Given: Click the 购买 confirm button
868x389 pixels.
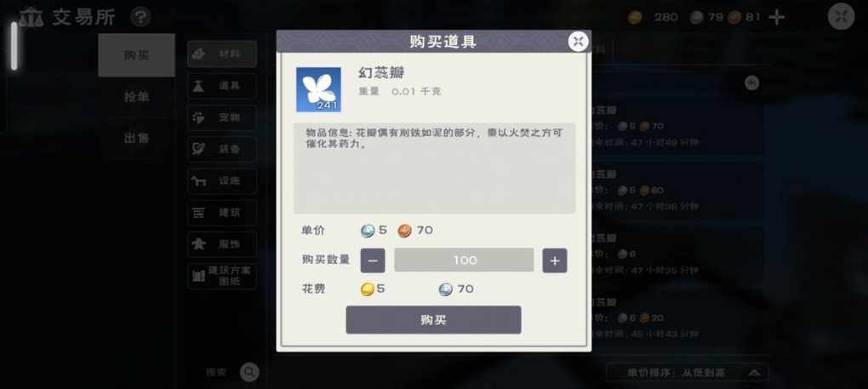Looking at the screenshot, I should pyautogui.click(x=433, y=320).
